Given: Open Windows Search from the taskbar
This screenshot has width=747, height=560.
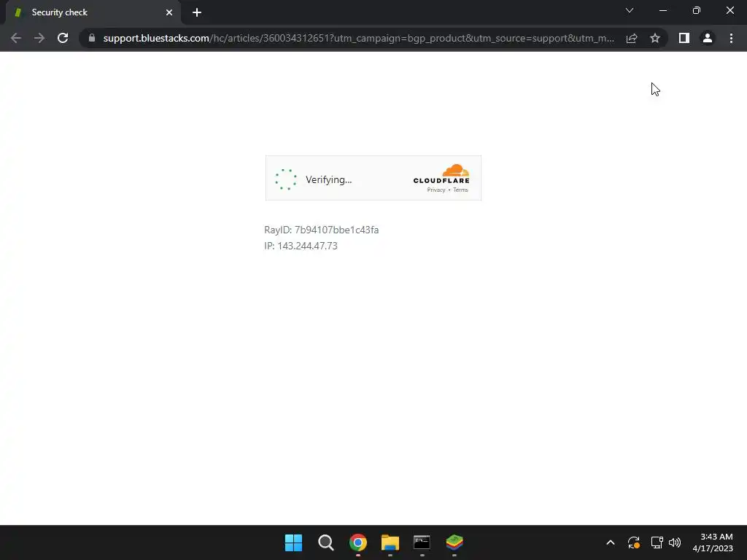Looking at the screenshot, I should pos(326,542).
